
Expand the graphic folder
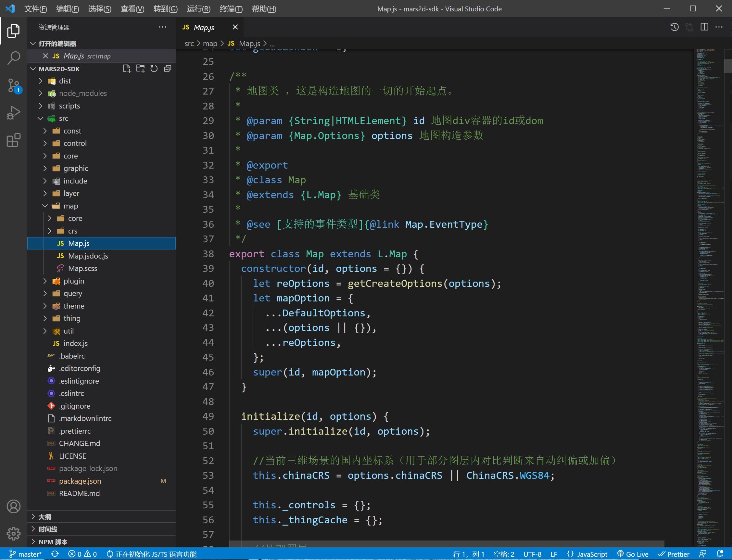(102, 168)
